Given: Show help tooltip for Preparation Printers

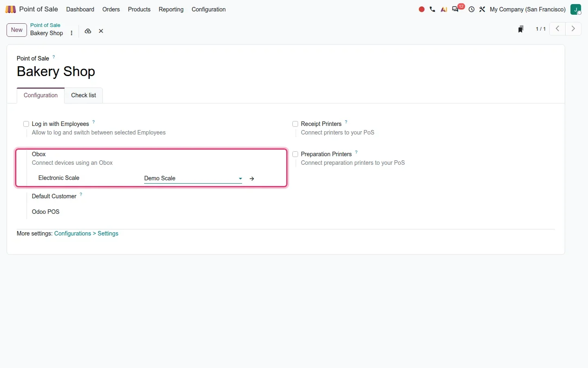Looking at the screenshot, I should [x=356, y=152].
